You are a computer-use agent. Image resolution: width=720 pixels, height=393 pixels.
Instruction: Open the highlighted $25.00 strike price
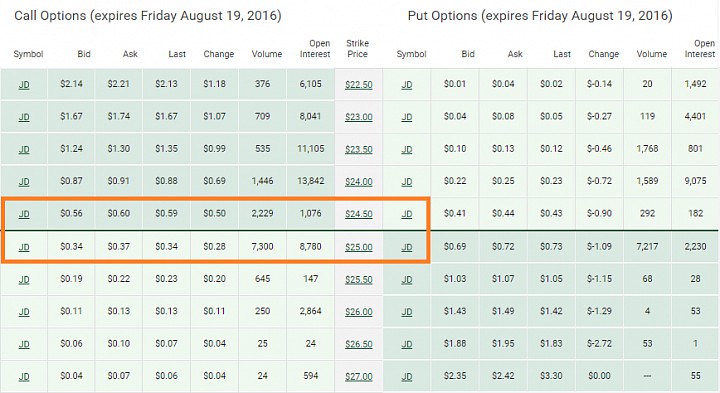tap(359, 247)
